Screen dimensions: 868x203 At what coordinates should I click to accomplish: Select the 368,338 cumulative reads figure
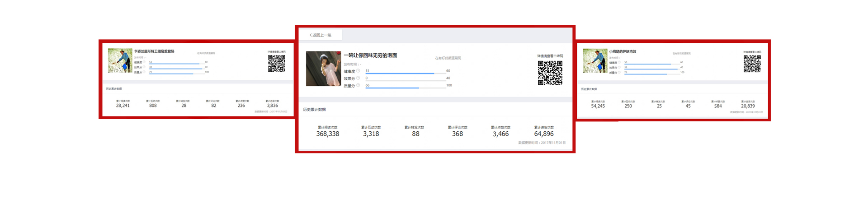pyautogui.click(x=328, y=134)
